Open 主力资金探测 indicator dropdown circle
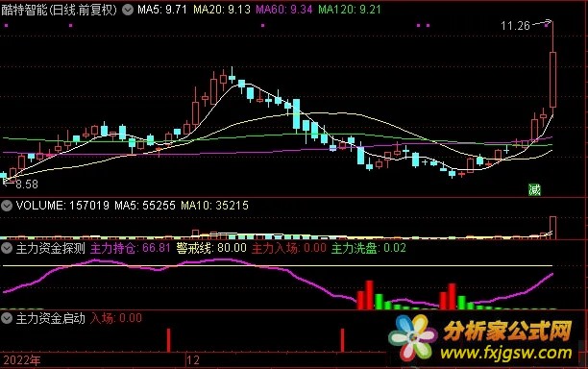 click(7, 248)
